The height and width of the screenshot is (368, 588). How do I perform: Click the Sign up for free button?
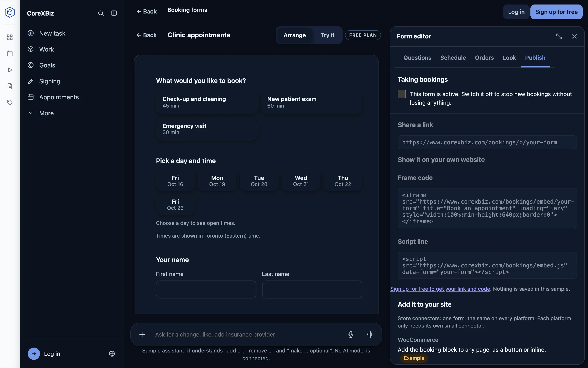coord(556,12)
